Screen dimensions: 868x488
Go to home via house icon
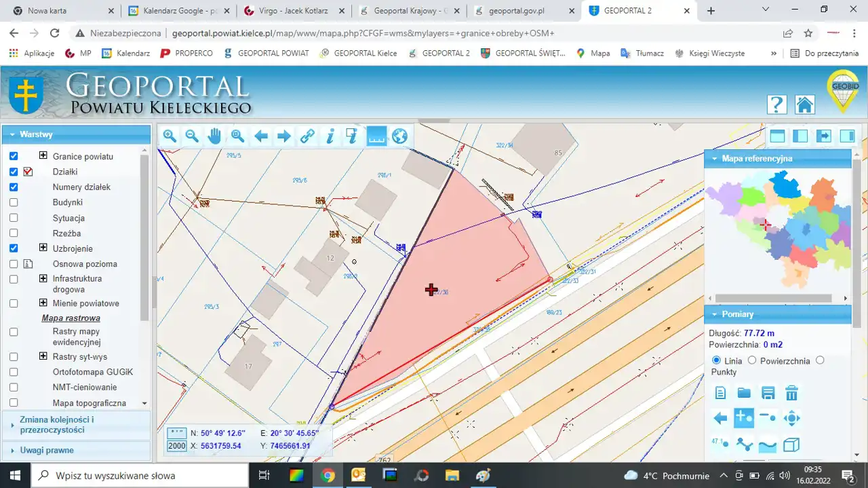point(804,105)
